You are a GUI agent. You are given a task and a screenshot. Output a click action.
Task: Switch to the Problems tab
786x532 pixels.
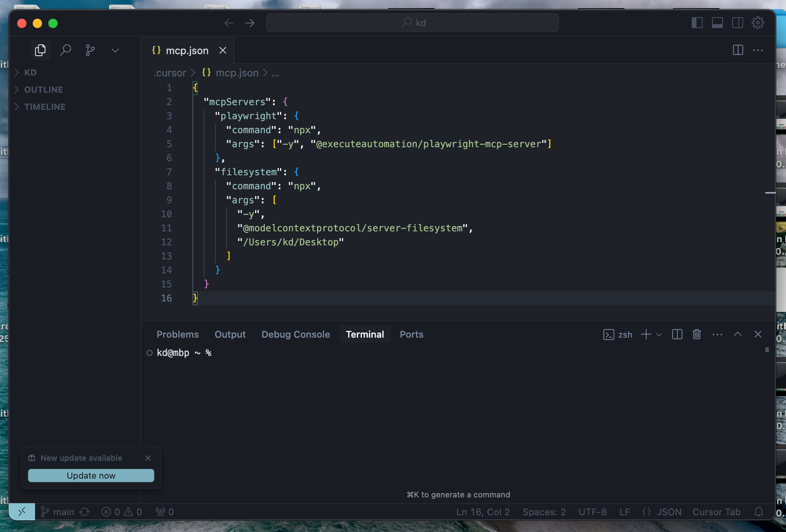coord(178,334)
